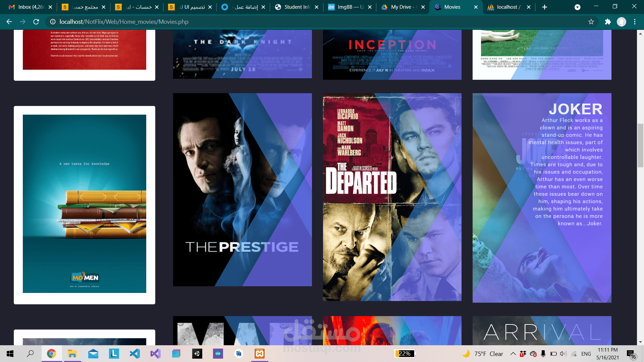Open the system volume speaker control

pos(563,354)
